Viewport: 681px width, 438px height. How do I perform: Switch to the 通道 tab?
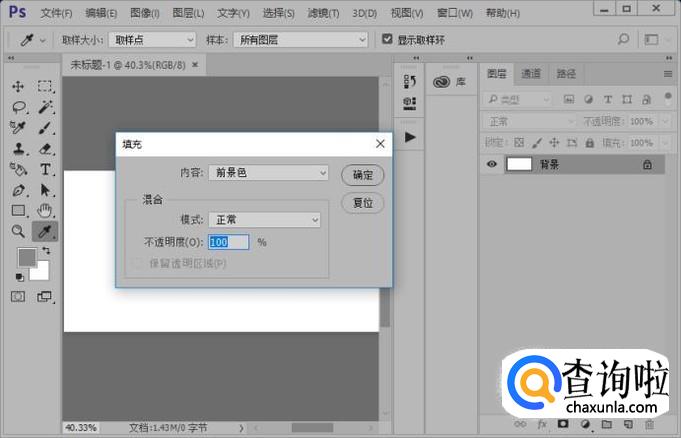coord(531,73)
